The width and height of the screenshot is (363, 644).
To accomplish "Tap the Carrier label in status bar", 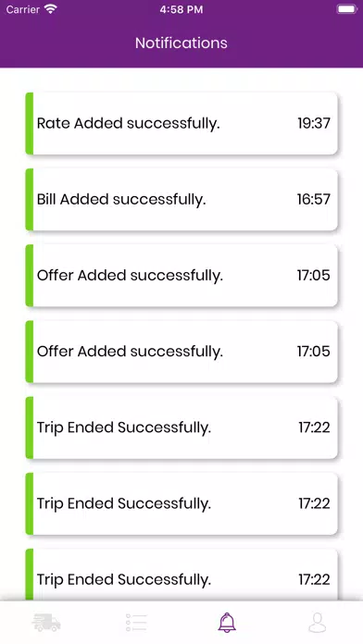I will pos(22,9).
